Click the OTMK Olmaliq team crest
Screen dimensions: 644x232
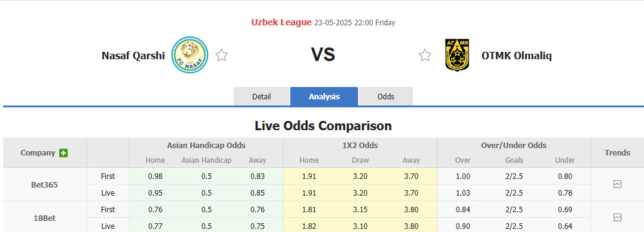[457, 55]
